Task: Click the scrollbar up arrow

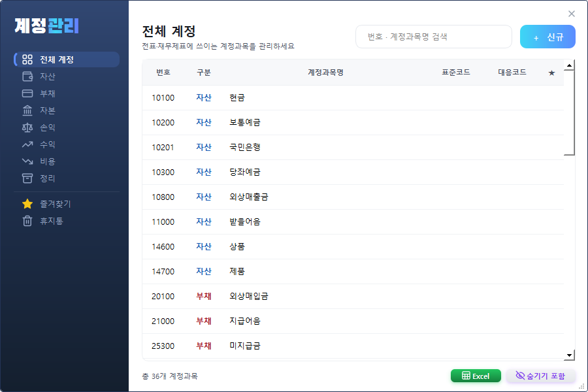Action: 569,65
